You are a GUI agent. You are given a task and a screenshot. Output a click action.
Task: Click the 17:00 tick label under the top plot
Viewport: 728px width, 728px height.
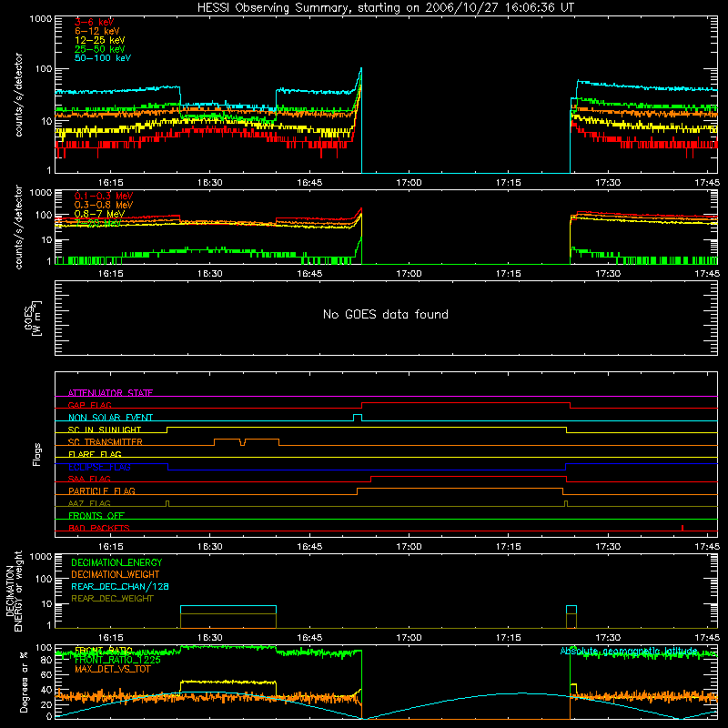click(409, 183)
